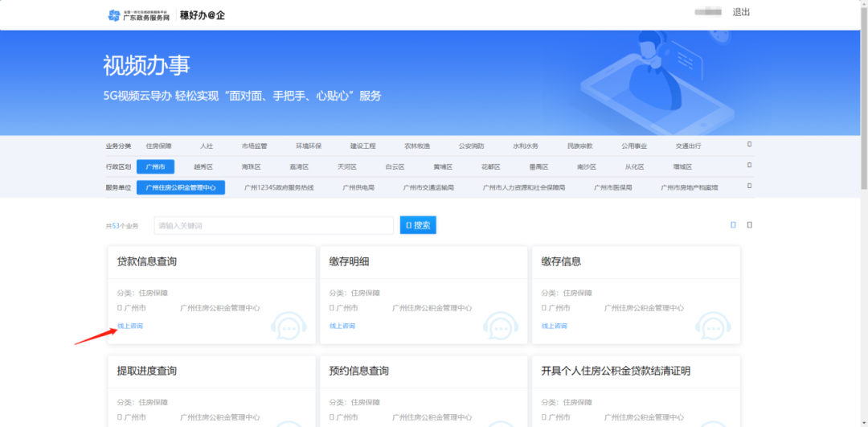Select 增城区 district
Screen dimensions: 868x427
tap(682, 166)
